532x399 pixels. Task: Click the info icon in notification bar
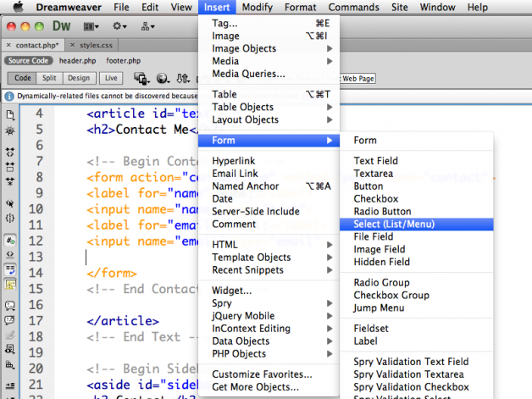(9, 97)
